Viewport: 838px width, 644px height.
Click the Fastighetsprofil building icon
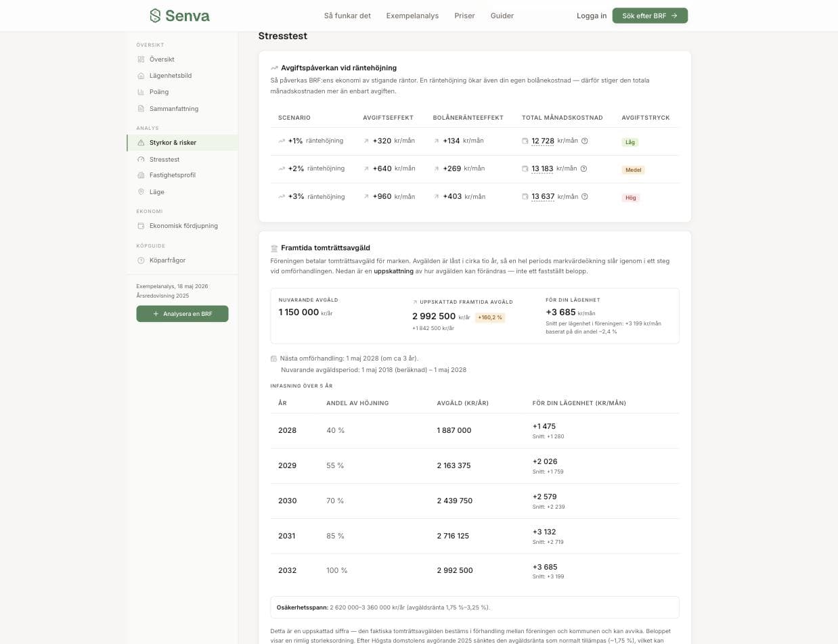[x=141, y=175]
